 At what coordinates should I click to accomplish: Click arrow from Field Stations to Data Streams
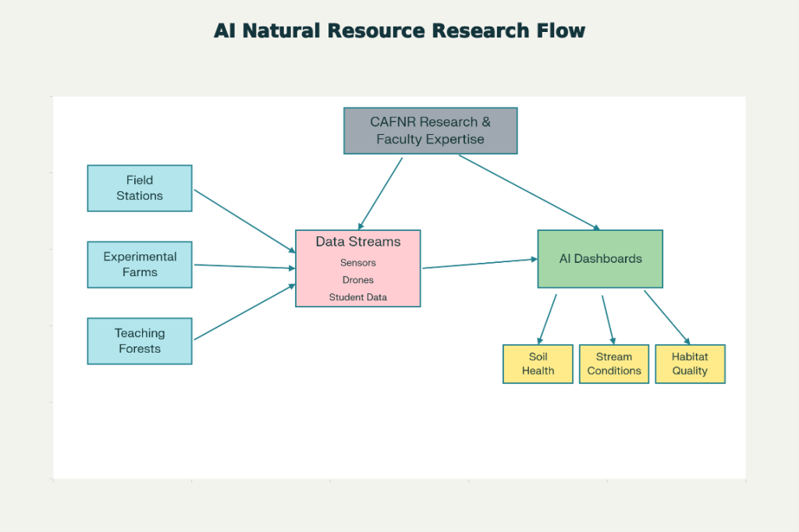click(244, 221)
